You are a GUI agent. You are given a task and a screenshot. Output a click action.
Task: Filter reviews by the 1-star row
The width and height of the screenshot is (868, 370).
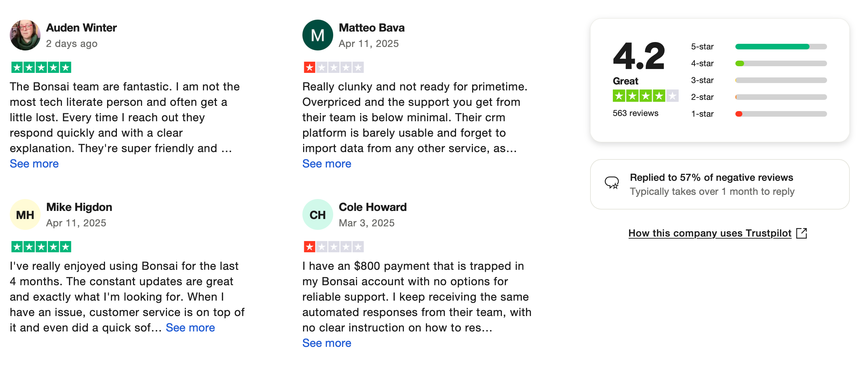(759, 114)
